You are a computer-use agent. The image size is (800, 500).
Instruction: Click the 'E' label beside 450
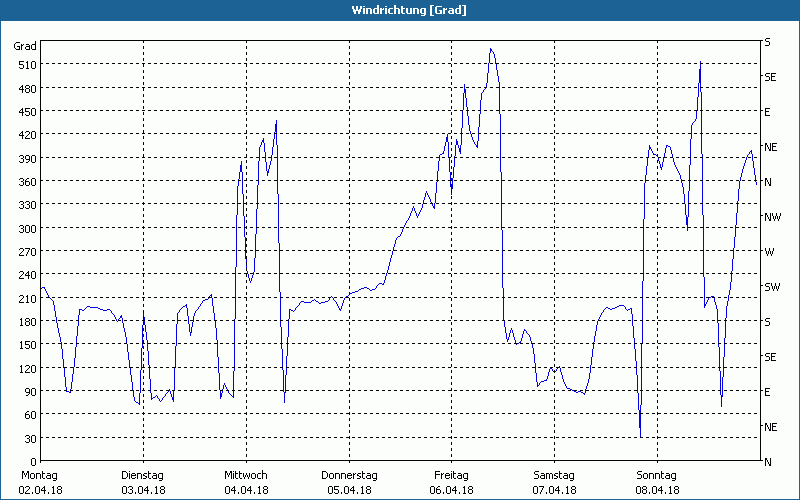click(x=767, y=112)
